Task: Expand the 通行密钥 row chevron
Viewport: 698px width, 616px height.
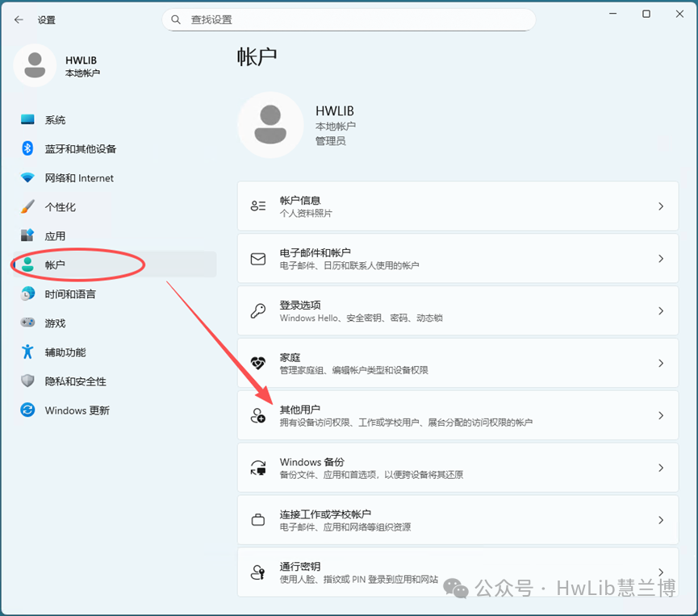Action: (x=662, y=572)
